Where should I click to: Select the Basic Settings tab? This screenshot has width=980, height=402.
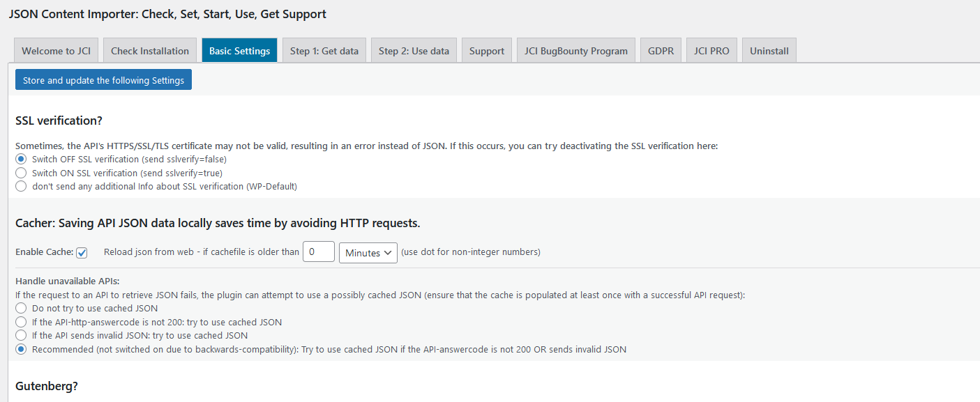click(239, 51)
